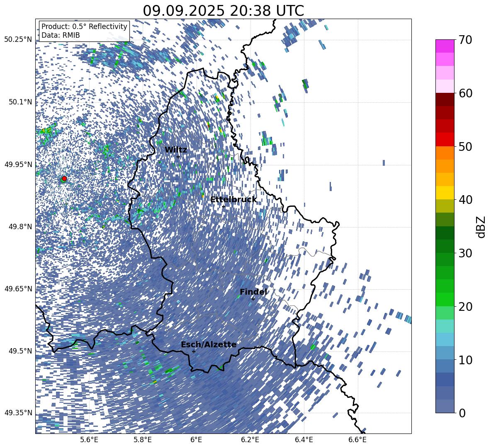Click the 49.35°N latitude tick label

(18, 413)
